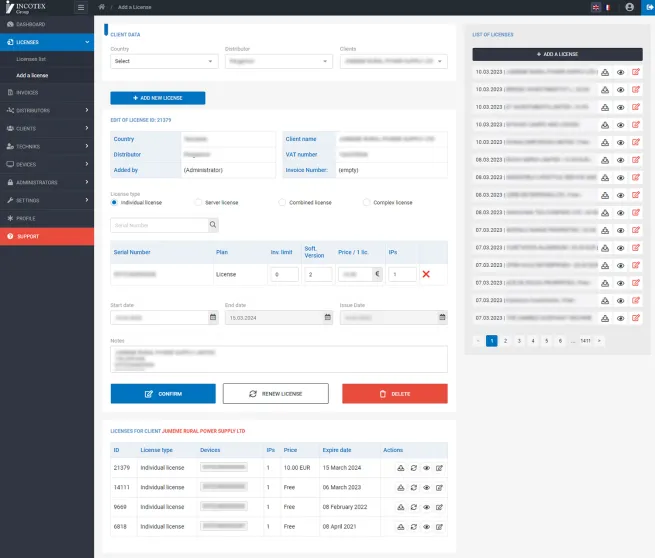Click the logout icon at top right
The width and height of the screenshot is (655, 558).
pos(649,7)
